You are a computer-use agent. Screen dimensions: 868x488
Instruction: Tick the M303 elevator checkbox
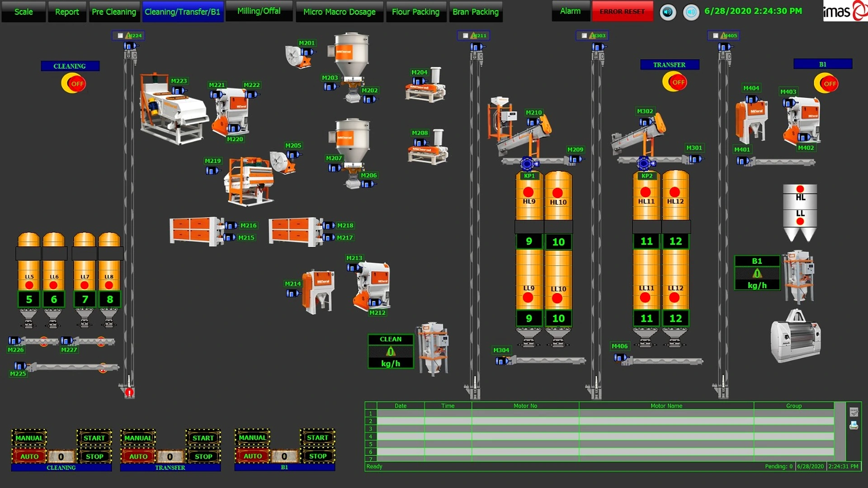(x=584, y=35)
